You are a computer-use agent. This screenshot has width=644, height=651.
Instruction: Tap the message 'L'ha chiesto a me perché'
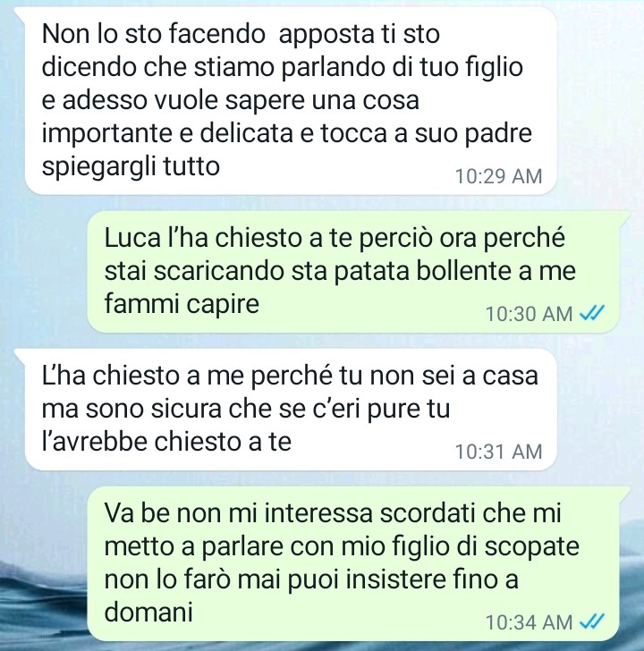[291, 410]
